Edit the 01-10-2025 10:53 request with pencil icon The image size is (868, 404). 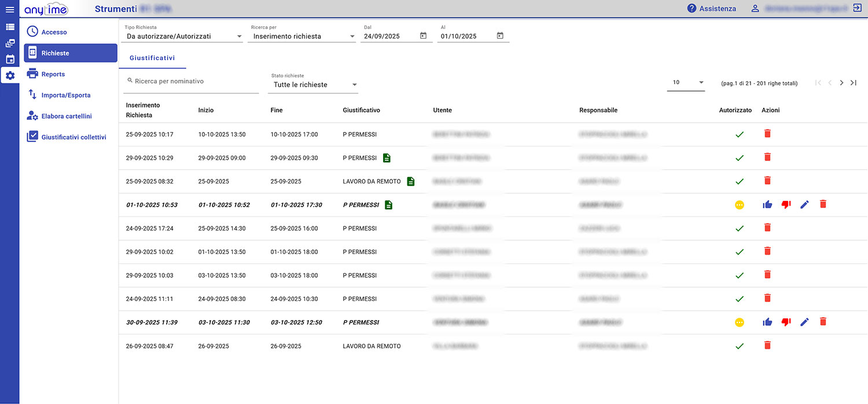pyautogui.click(x=804, y=204)
